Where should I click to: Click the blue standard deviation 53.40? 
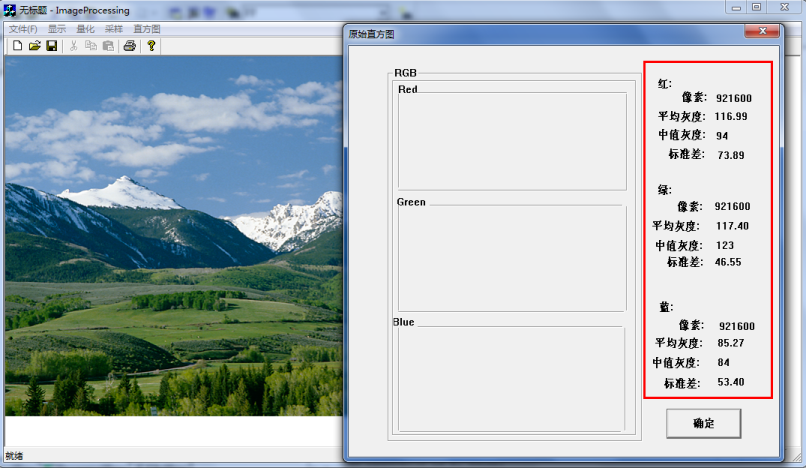(731, 382)
